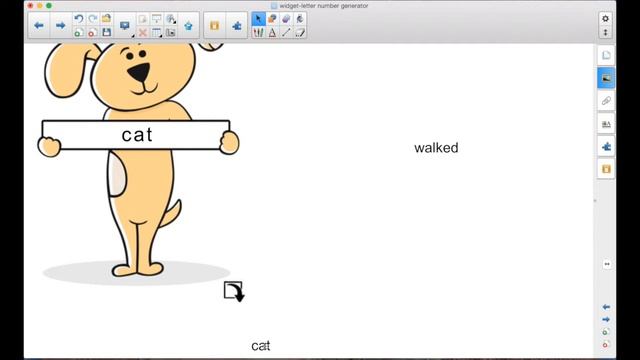640x360 pixels.
Task: Click the gear icon to customize toolbar
Action: point(605,18)
